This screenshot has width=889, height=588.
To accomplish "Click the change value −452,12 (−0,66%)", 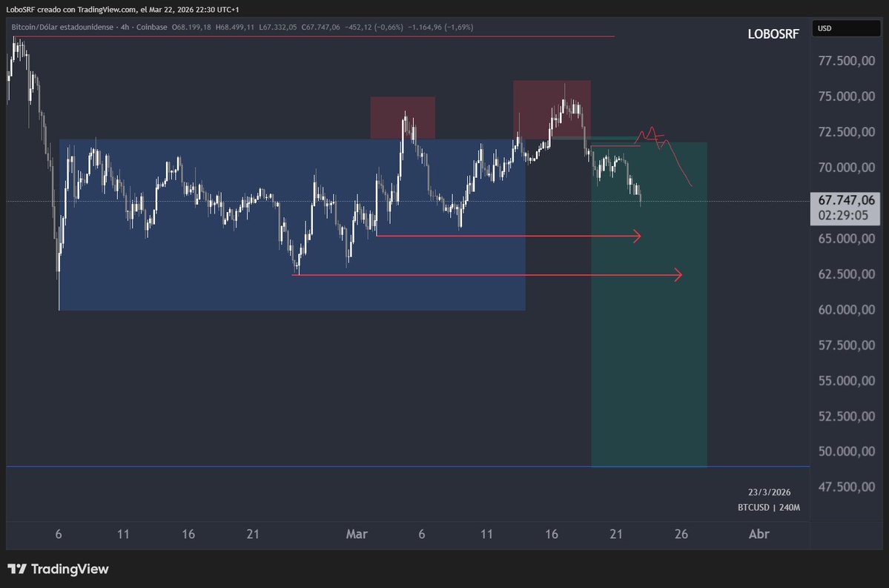I will [374, 27].
